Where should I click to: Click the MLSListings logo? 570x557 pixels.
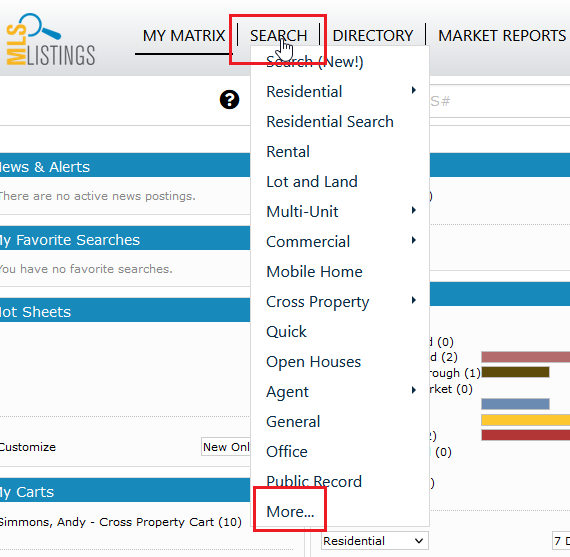tap(51, 40)
